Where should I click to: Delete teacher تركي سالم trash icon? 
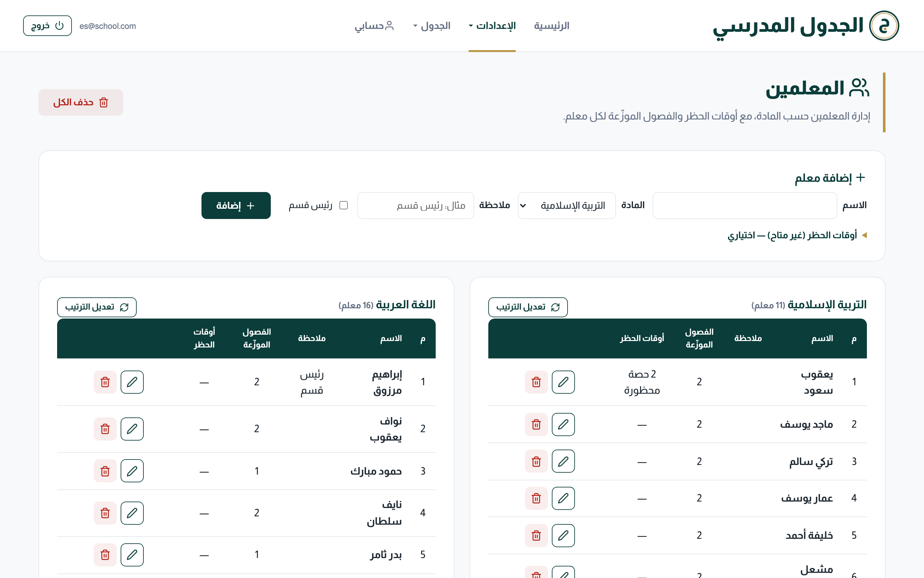tap(536, 461)
